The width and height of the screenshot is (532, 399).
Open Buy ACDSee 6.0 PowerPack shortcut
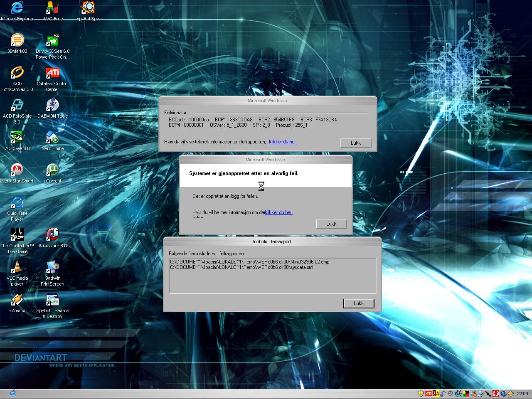pos(52,46)
